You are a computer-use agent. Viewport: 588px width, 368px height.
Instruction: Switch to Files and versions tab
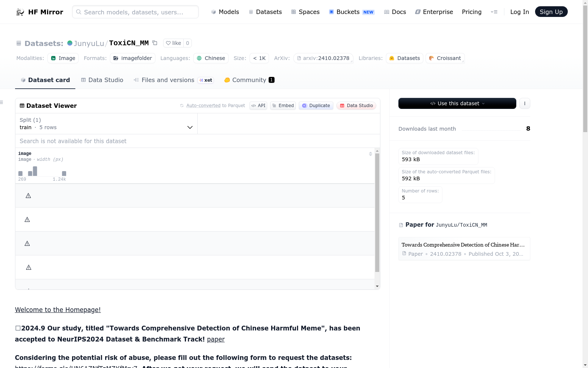pyautogui.click(x=174, y=80)
